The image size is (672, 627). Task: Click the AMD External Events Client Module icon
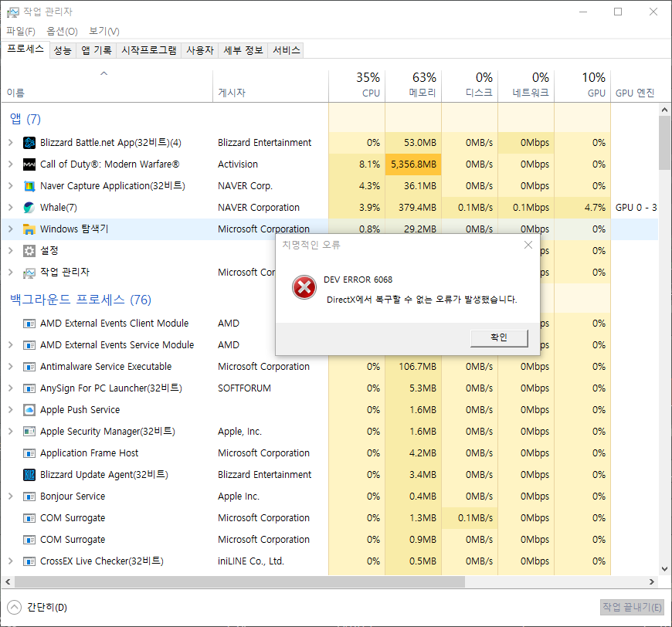tap(29, 324)
